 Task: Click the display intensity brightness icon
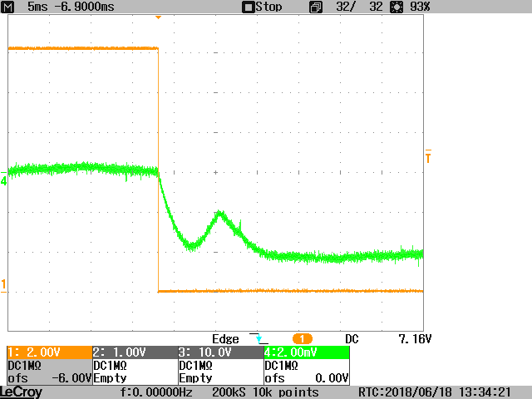click(x=397, y=7)
